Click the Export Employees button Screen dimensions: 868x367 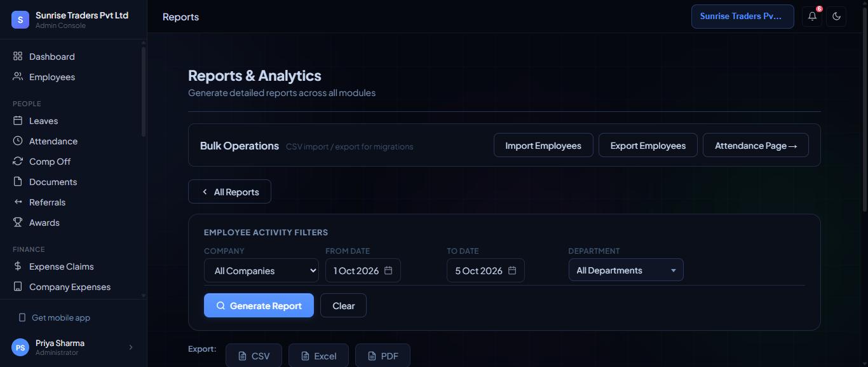click(x=648, y=145)
